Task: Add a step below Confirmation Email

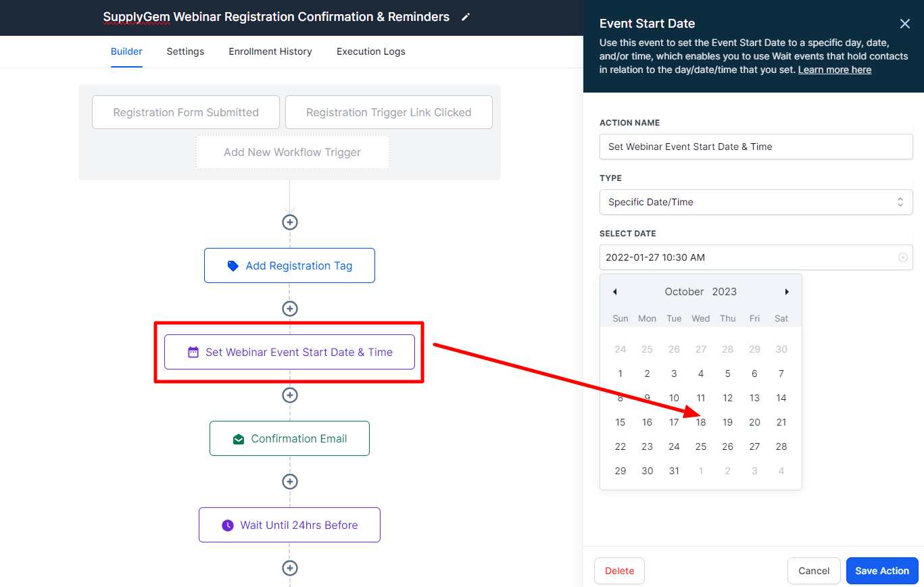Action: (x=290, y=482)
